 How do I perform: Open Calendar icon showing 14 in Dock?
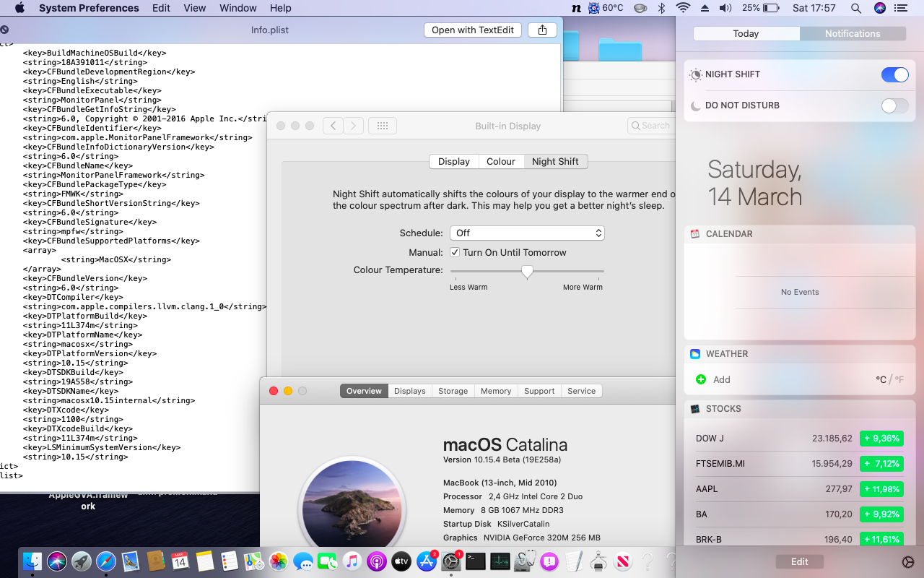point(180,561)
